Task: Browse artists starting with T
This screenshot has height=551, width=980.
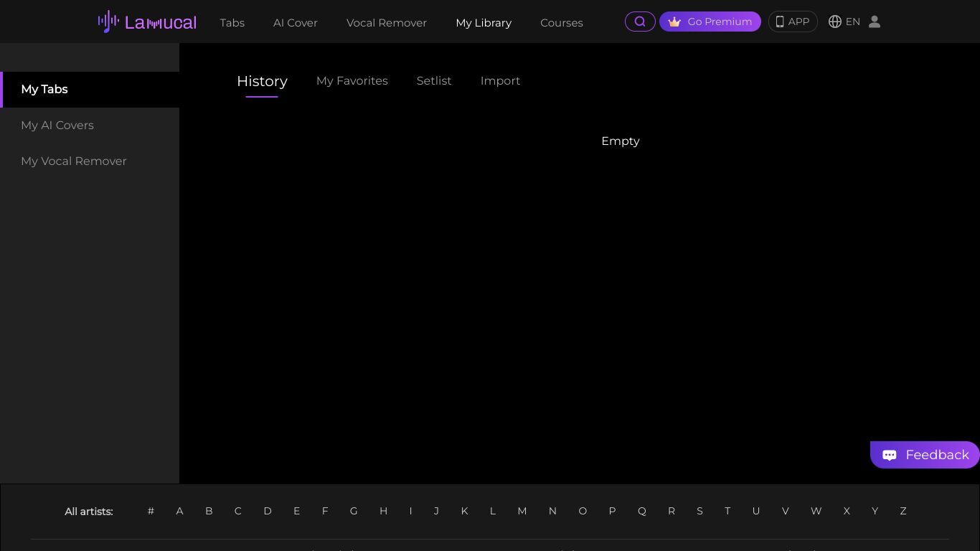Action: point(727,511)
